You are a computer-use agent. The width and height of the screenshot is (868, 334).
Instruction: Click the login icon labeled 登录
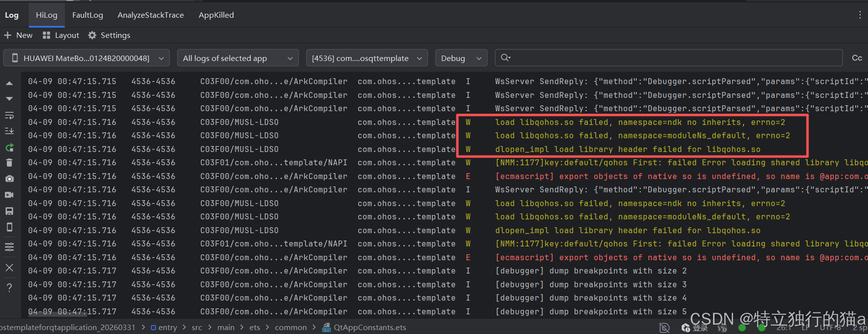[694, 328]
